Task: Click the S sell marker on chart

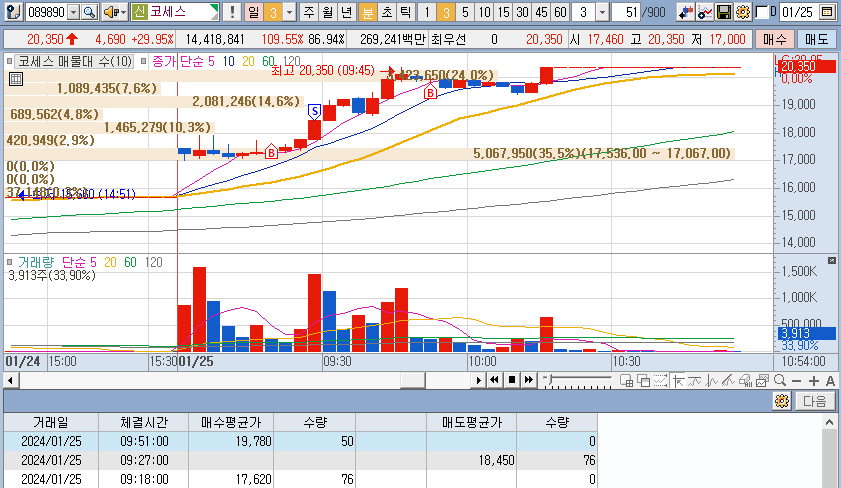Action: coord(314,112)
